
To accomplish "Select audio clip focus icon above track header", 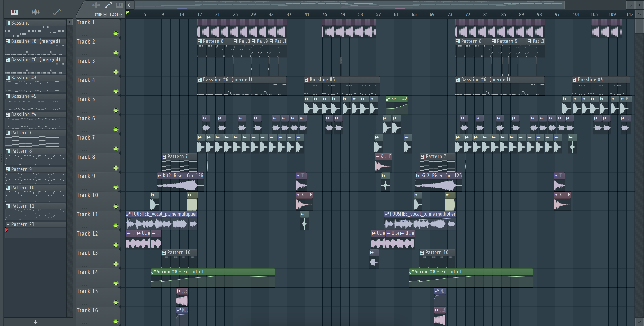I will point(96,5).
